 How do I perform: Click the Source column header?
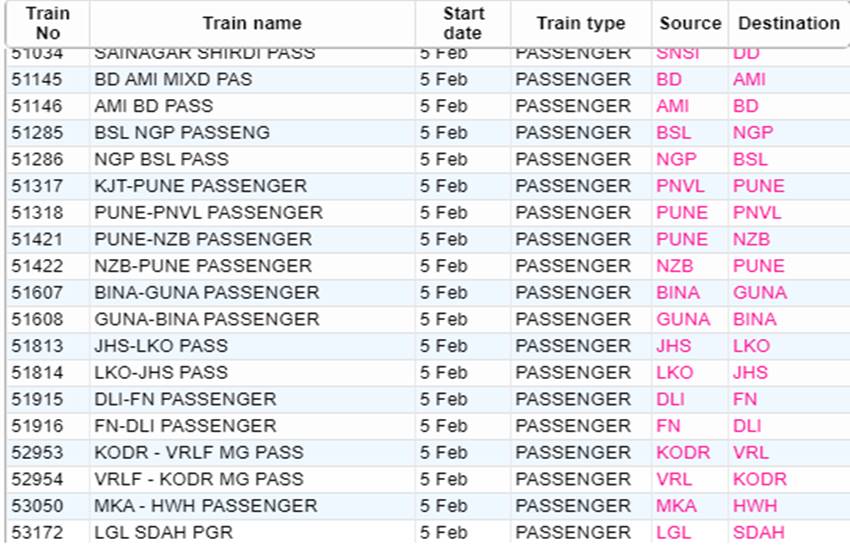[x=690, y=23]
